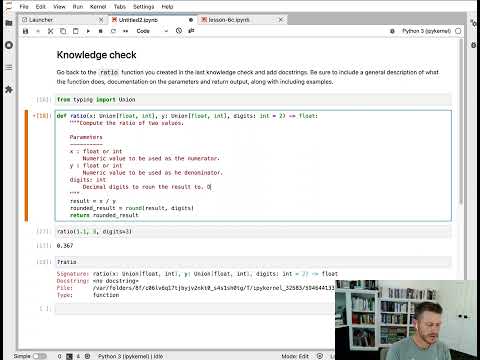Click the git icon next to clock
Screen dimensions: 480x360
191,31
